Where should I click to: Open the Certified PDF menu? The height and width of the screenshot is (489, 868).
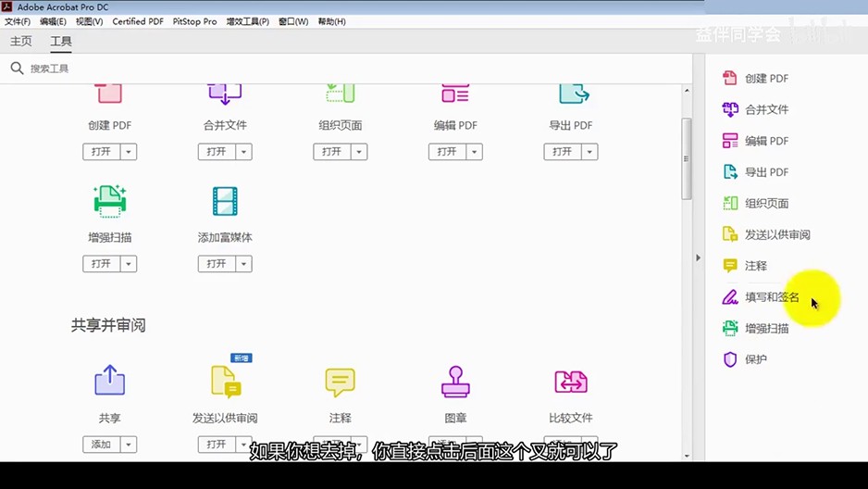coord(138,21)
